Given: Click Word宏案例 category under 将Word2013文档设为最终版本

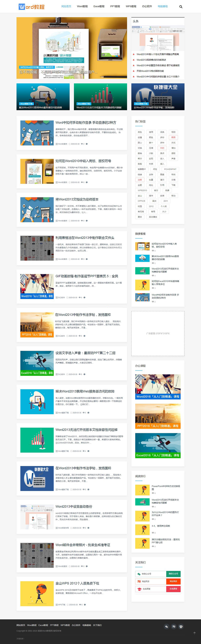Looking at the screenshot, I should pyautogui.click(x=62, y=221).
